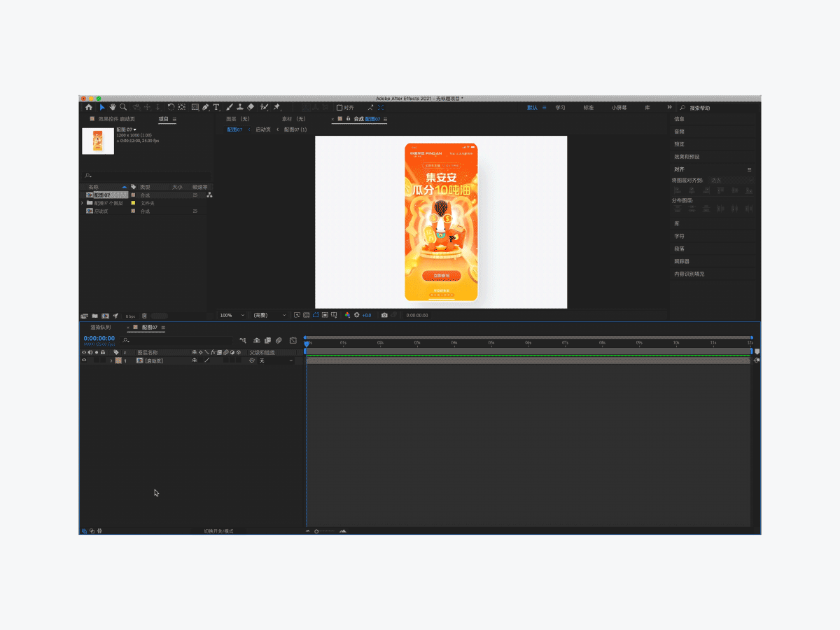Switch to the 图层 (无) tab
840x630 pixels.
click(x=238, y=119)
